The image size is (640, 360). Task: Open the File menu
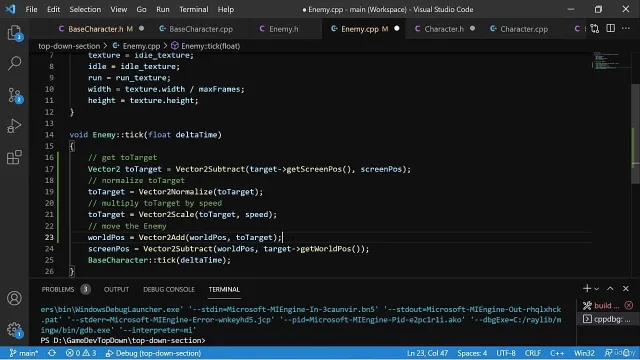(x=31, y=9)
